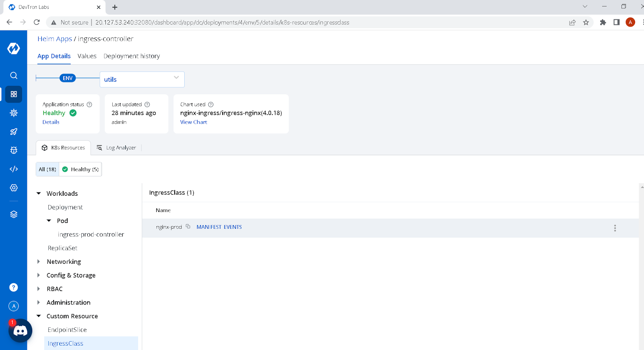Open the bug security icon in sidebar
Screen dimensions: 644x350
point(14,150)
